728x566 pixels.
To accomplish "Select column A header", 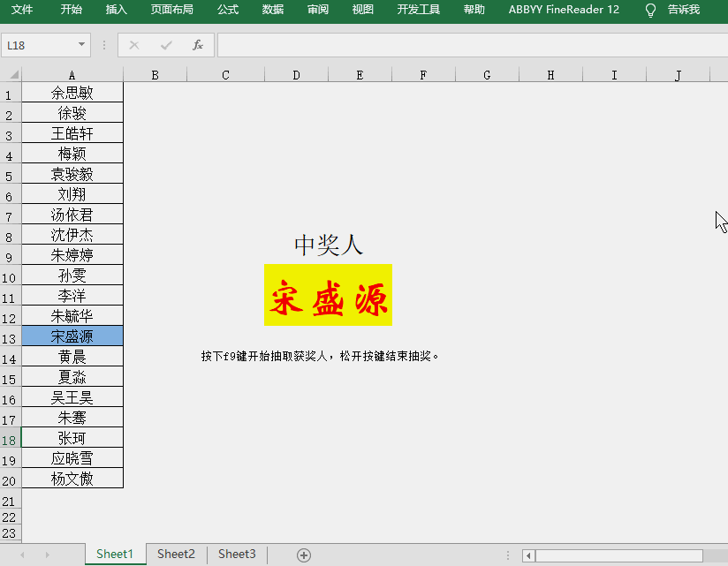I will click(x=72, y=75).
